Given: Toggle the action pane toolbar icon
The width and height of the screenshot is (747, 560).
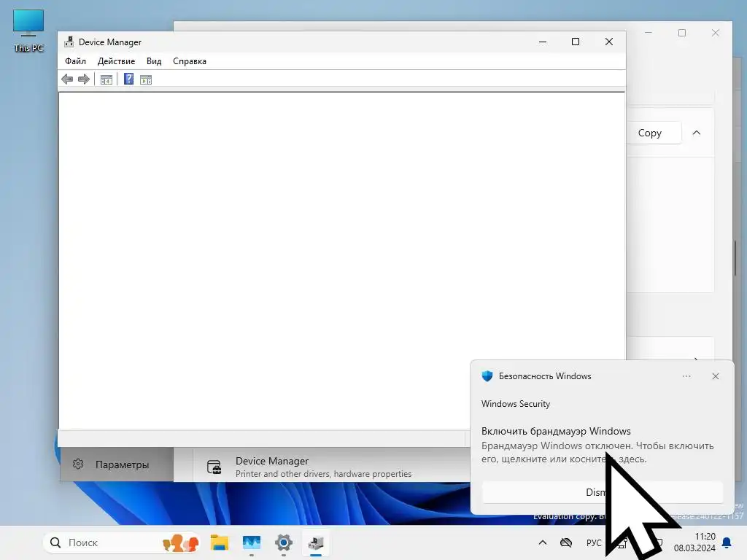Looking at the screenshot, I should click(x=146, y=79).
